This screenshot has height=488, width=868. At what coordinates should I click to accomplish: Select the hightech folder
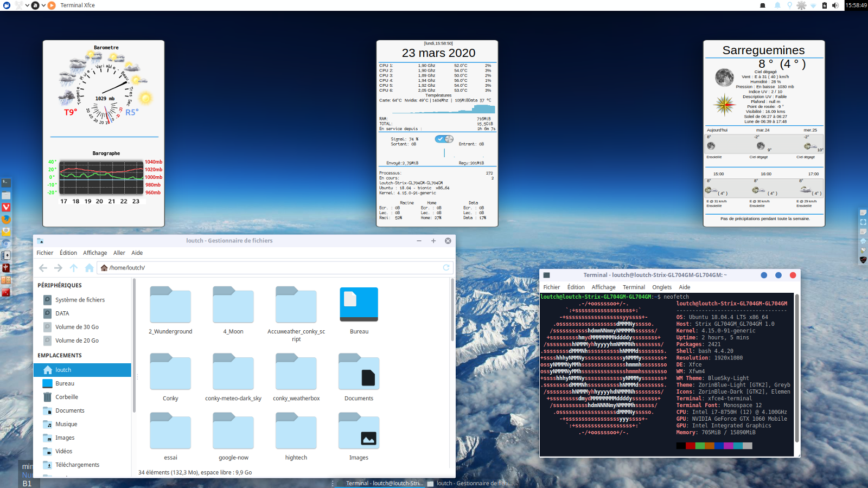pyautogui.click(x=296, y=436)
